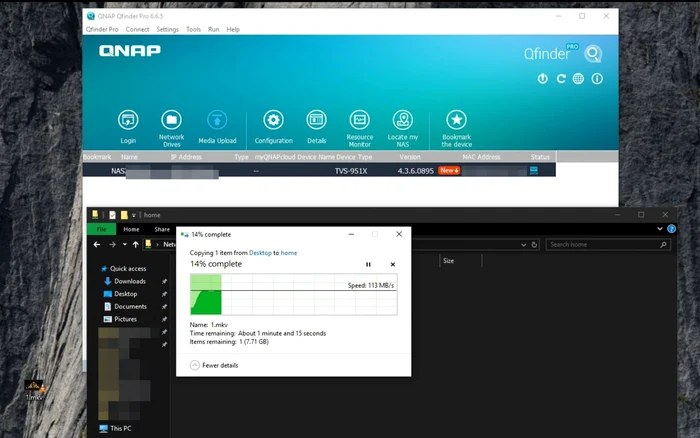Go back in File Explorer

coord(97,245)
